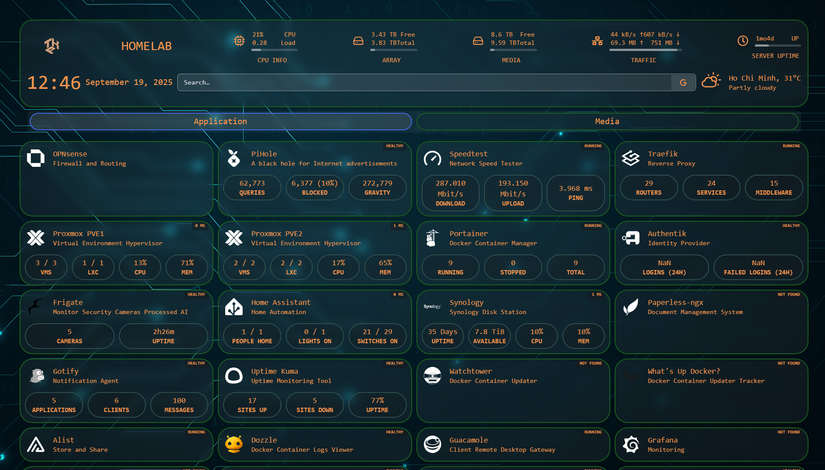Open PiHole via its raspberry icon

click(x=234, y=158)
